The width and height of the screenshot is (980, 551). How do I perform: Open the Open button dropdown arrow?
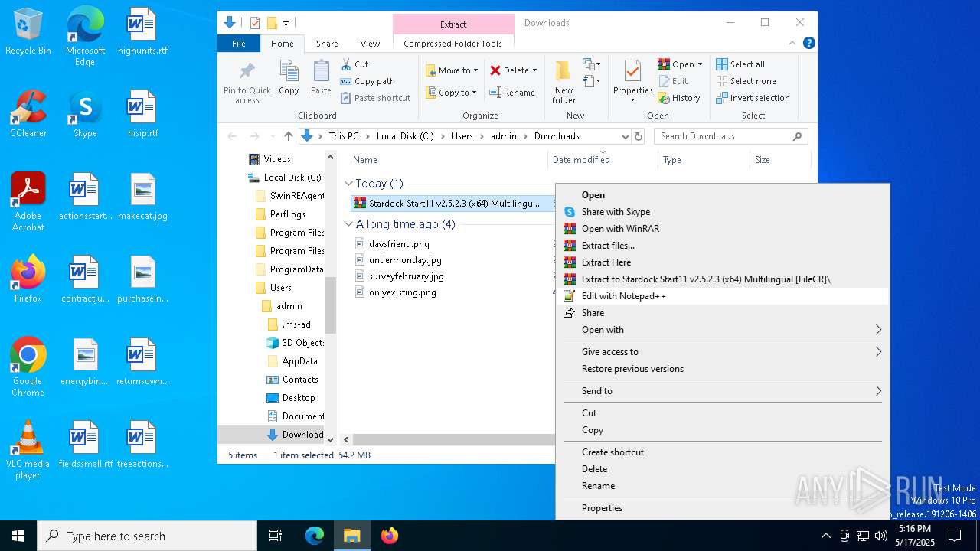(700, 64)
